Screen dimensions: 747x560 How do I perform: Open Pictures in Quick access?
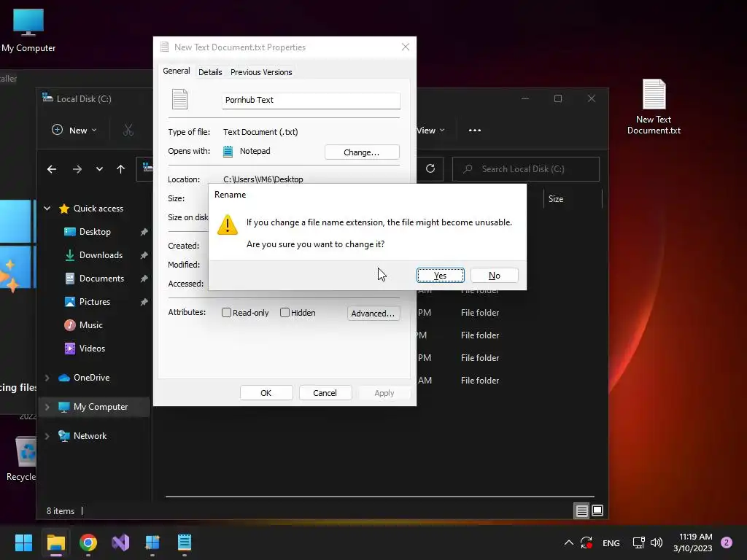coord(94,302)
